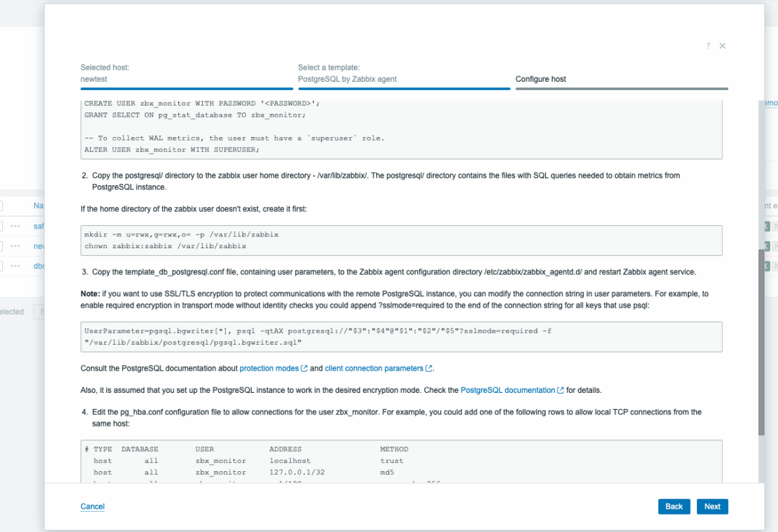The image size is (778, 532).
Task: Click the chown zabbix:zabbix command line
Action: (165, 246)
